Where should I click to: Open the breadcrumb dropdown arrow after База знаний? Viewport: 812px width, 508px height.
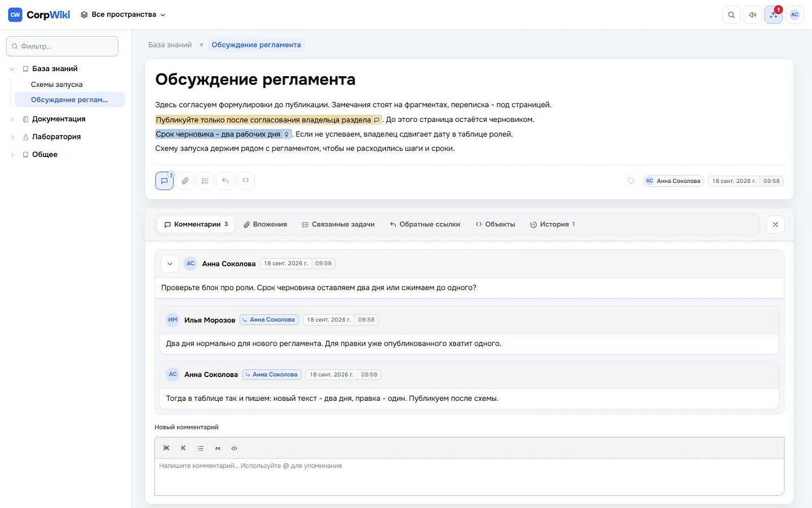tap(201, 45)
